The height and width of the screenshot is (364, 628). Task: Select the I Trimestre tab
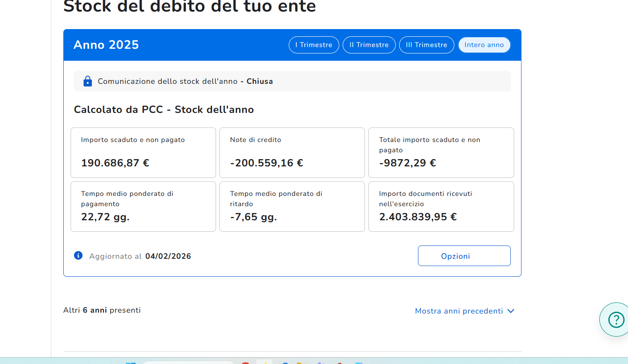[x=314, y=45]
